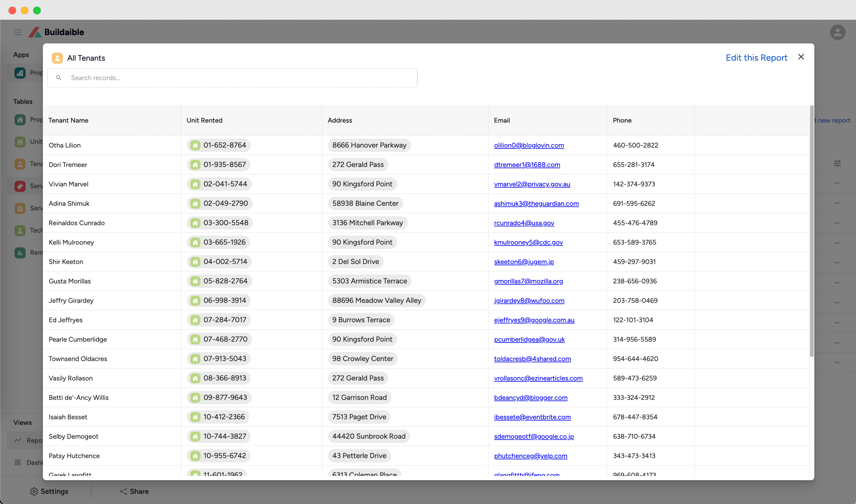The height and width of the screenshot is (504, 856).
Task: Click the Address column header
Action: (x=340, y=120)
